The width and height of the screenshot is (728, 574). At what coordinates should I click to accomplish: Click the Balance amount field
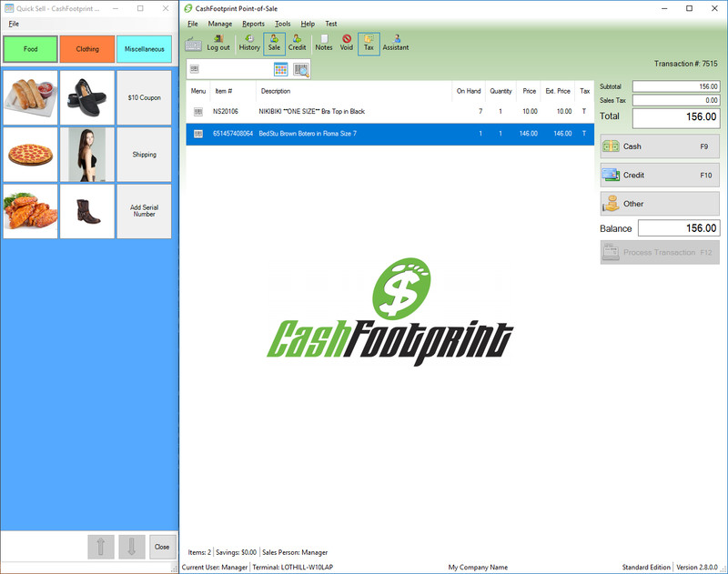tap(679, 228)
